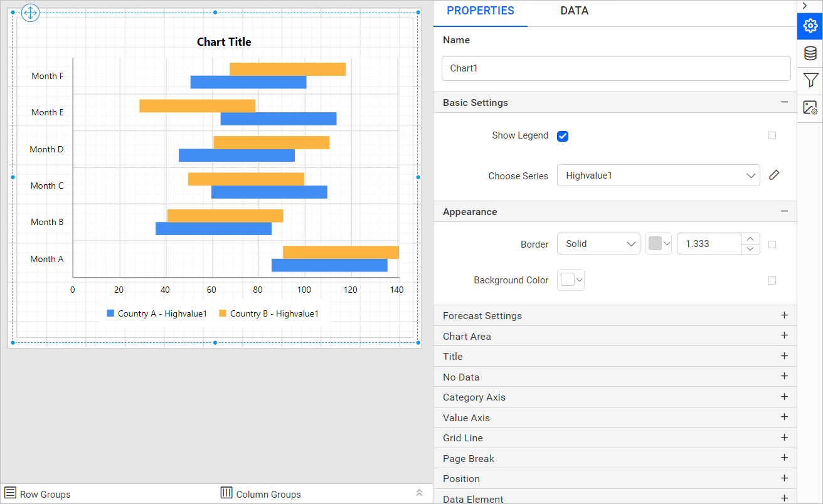
Task: Click the chart move handle icon
Action: [31, 13]
